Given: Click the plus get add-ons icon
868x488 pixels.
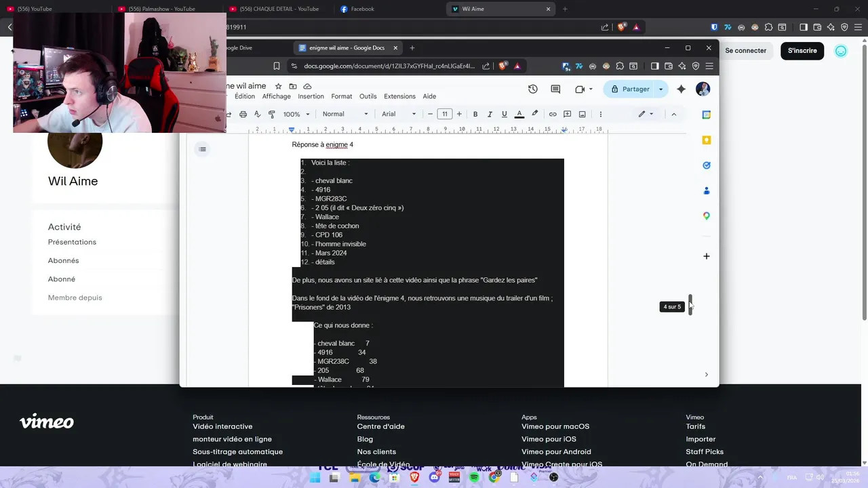Looking at the screenshot, I should tap(706, 256).
